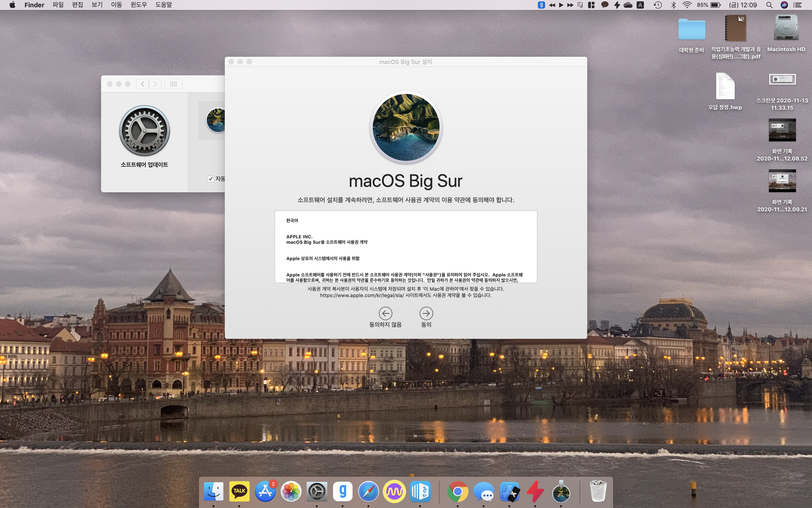Select the 대학원 준비 folder on desktop
Screen dimensions: 812x508
[691, 29]
